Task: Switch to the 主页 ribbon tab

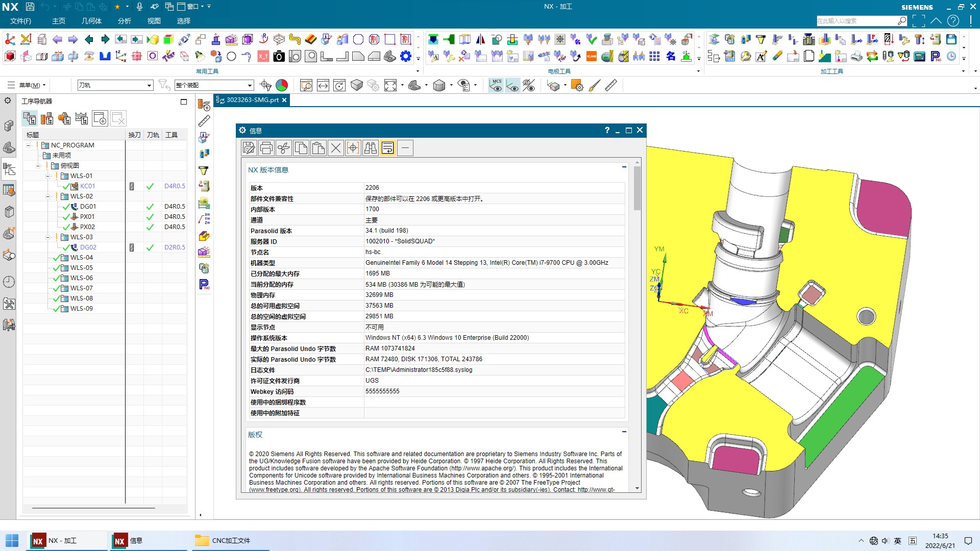Action: (59, 21)
